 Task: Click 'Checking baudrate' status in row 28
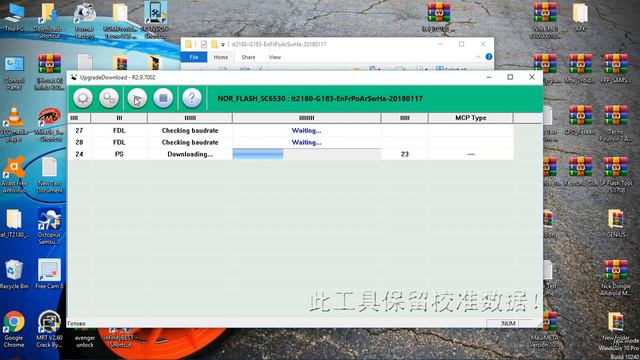(x=190, y=142)
